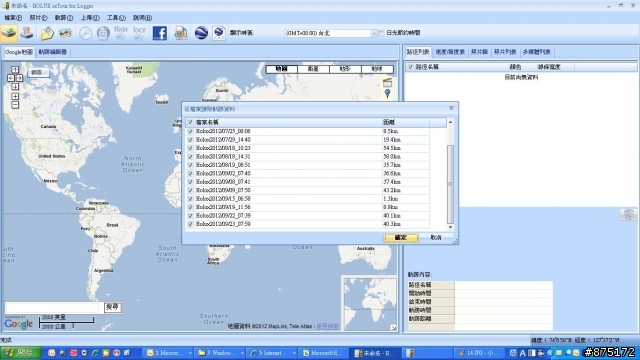Open the 說明(H) menu
The width and height of the screenshot is (640, 360).
click(x=142, y=18)
